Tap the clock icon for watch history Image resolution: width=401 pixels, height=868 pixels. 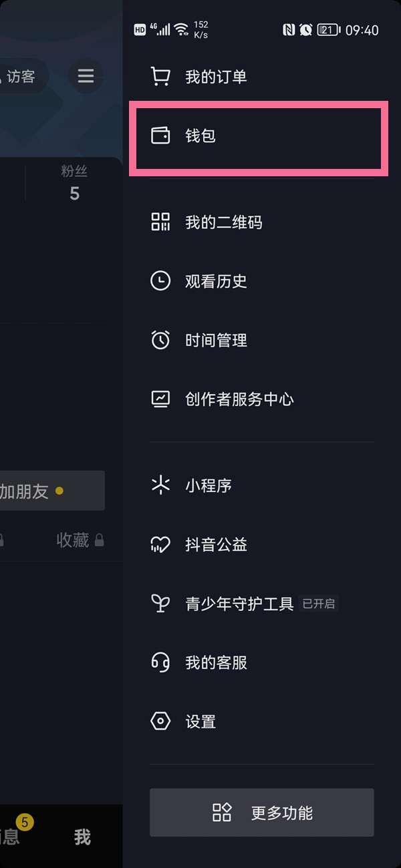[x=160, y=281]
